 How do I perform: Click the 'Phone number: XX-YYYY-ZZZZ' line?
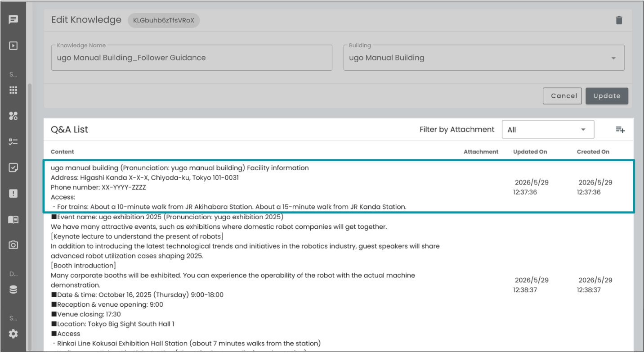tap(98, 187)
